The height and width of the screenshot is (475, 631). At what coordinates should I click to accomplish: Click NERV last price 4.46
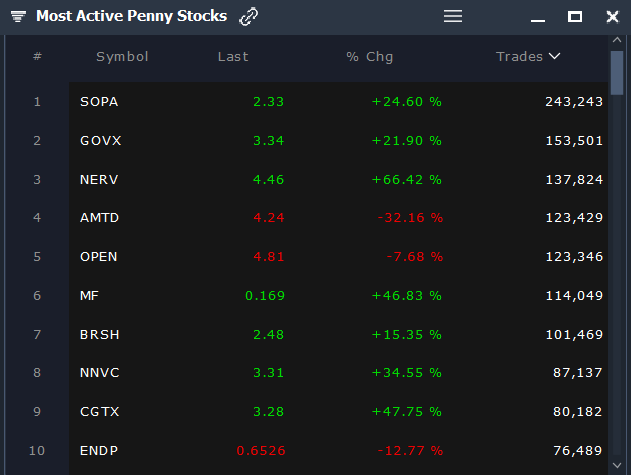coord(268,180)
